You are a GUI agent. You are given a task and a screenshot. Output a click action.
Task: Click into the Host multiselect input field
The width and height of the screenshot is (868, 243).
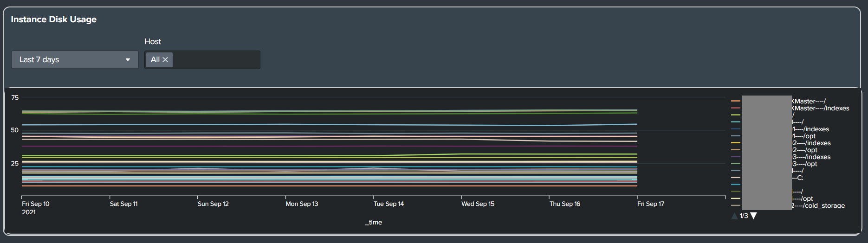(x=216, y=60)
